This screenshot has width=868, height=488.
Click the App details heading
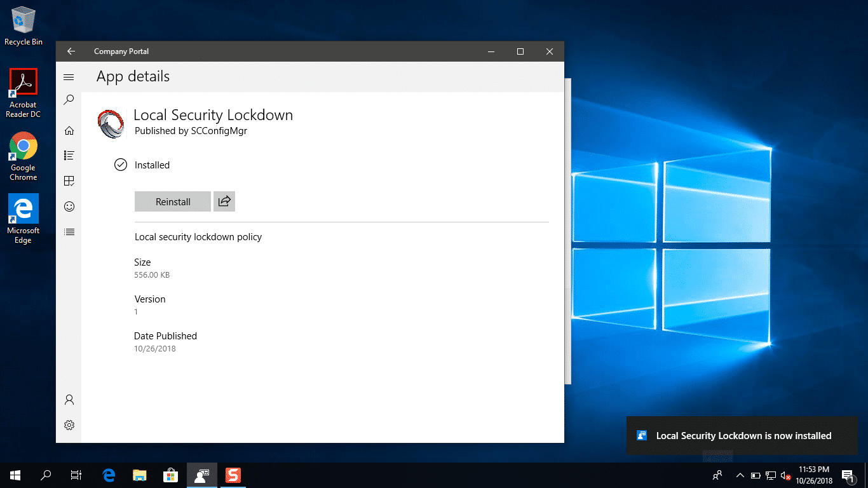pos(133,76)
